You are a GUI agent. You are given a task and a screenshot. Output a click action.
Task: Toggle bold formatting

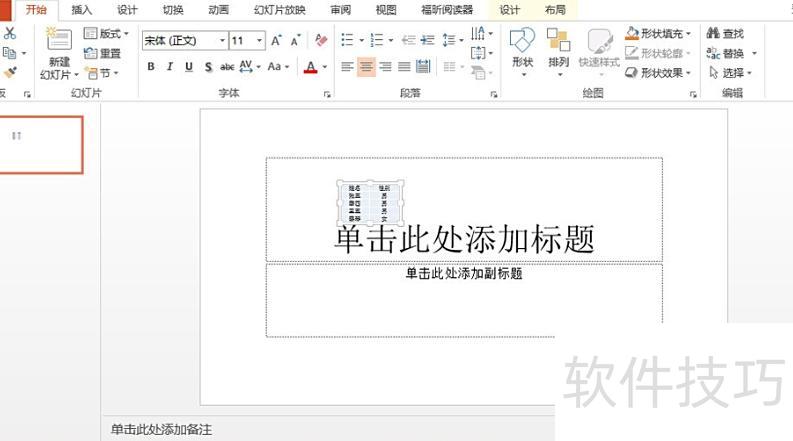pos(151,66)
